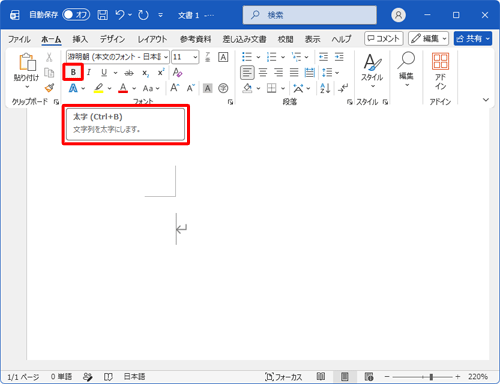
Task: Switch to Layout (レイアウト) tab
Action: (152, 39)
